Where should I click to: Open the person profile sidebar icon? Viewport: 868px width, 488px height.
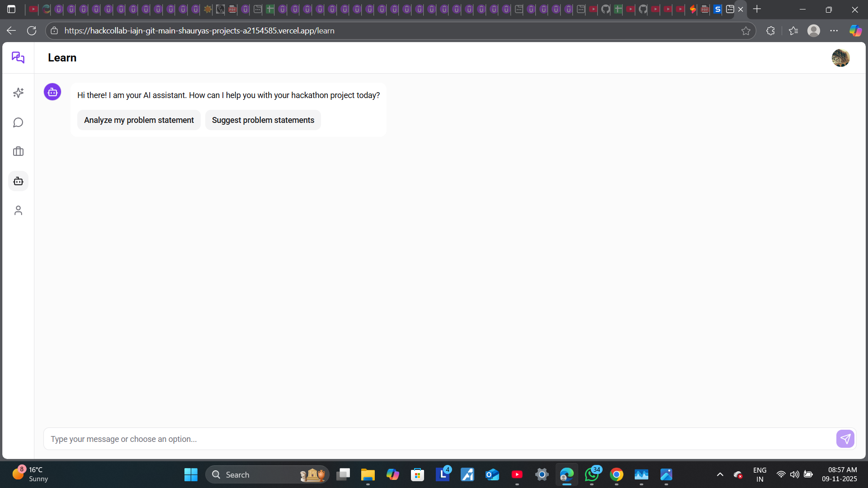click(18, 211)
